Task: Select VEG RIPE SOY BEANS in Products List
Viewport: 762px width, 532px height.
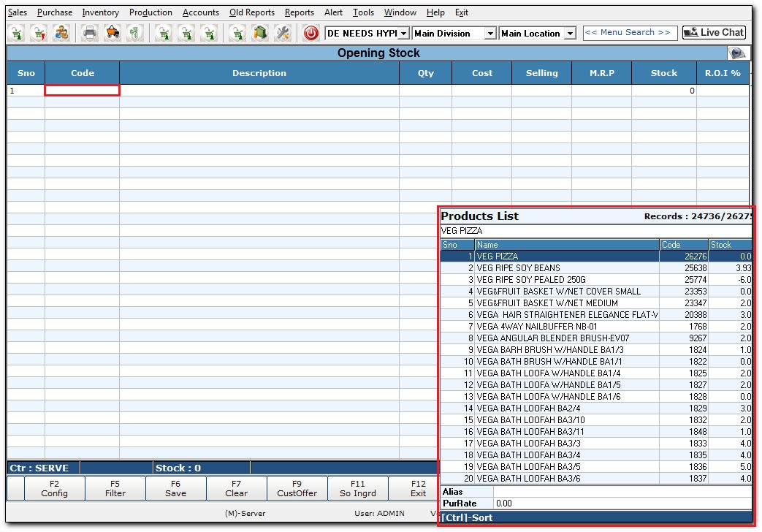Action: (x=518, y=268)
